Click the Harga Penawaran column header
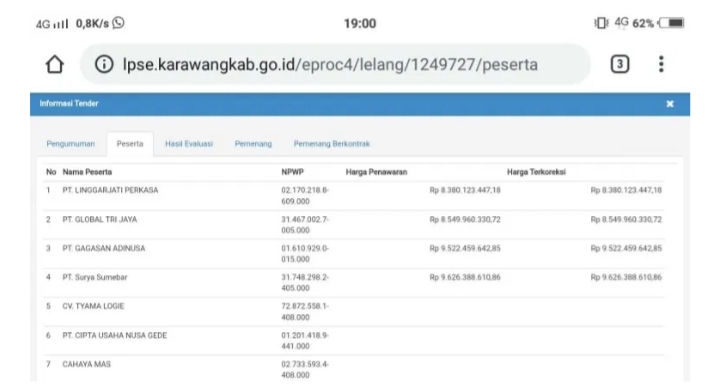 [x=376, y=172]
